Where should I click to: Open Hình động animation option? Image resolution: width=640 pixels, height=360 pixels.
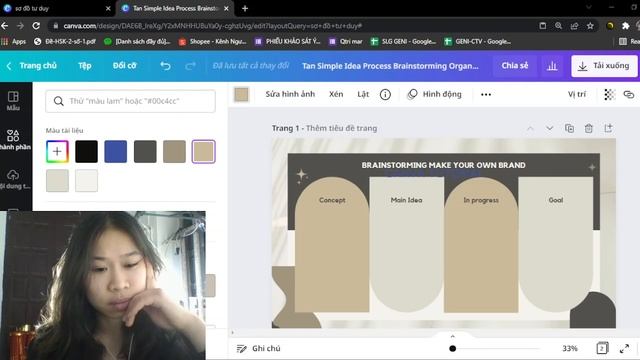(x=435, y=94)
